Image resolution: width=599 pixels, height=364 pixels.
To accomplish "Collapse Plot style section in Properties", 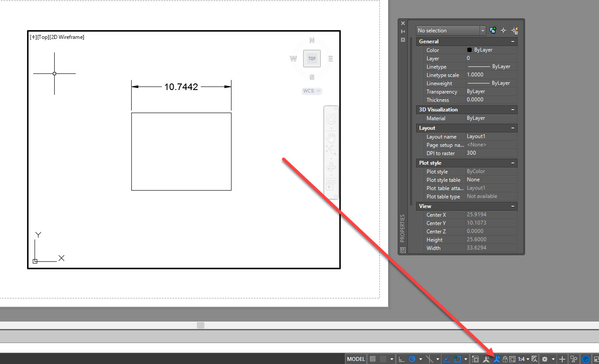I will tap(513, 163).
